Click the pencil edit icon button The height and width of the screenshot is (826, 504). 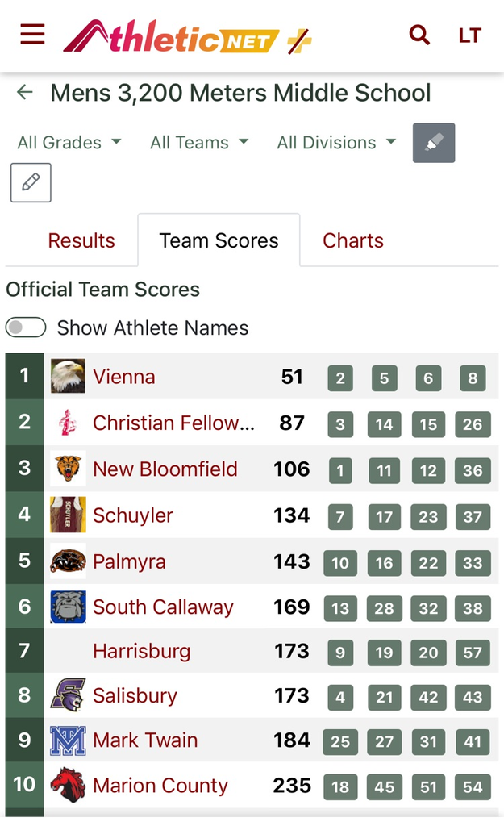click(31, 182)
